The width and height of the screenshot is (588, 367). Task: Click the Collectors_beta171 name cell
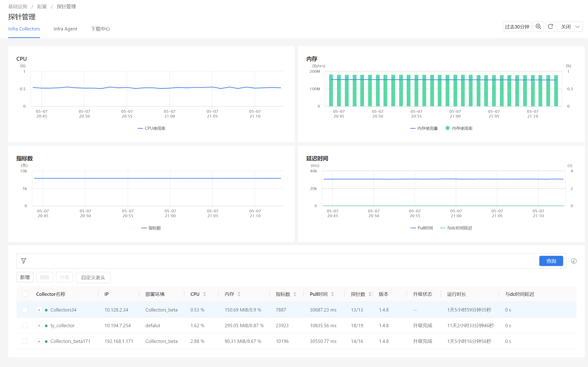click(70, 341)
